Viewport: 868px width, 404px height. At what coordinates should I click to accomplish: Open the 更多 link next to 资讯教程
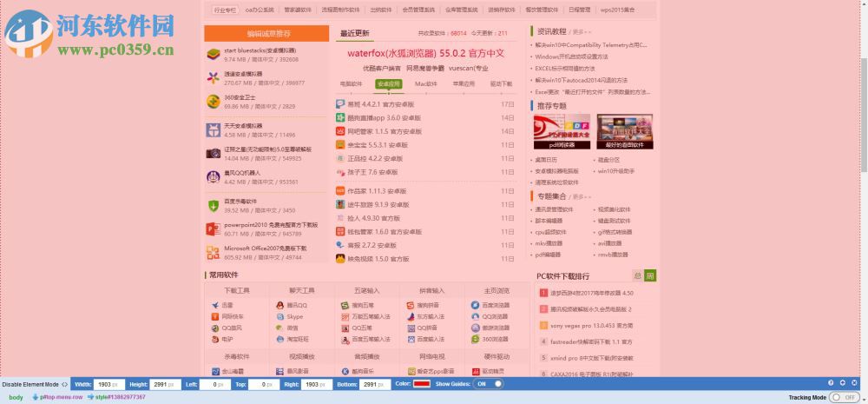pos(580,32)
